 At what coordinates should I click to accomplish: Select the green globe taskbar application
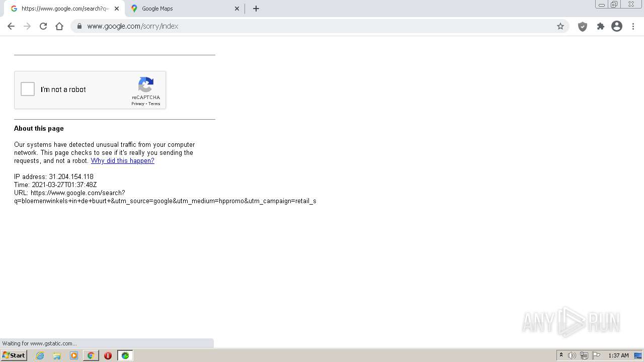(125, 355)
